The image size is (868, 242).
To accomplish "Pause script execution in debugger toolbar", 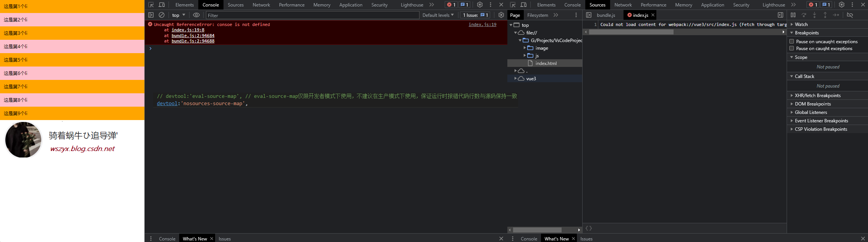I will click(x=793, y=15).
